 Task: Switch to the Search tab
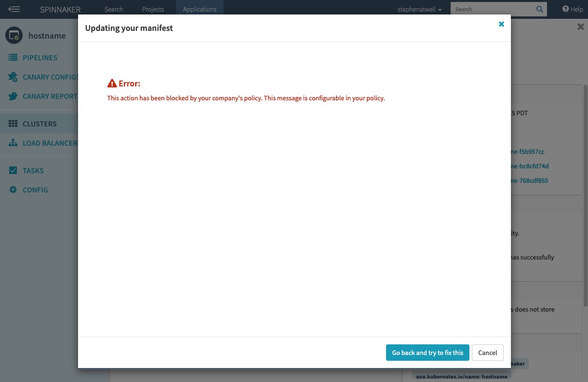113,9
